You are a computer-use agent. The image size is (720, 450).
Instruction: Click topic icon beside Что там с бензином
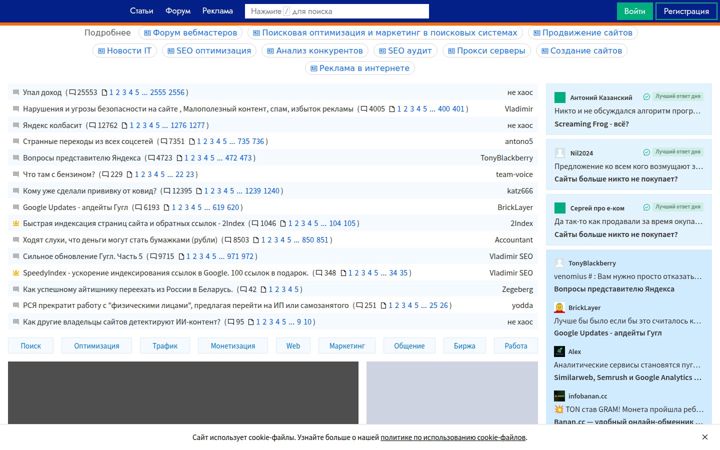pyautogui.click(x=16, y=174)
